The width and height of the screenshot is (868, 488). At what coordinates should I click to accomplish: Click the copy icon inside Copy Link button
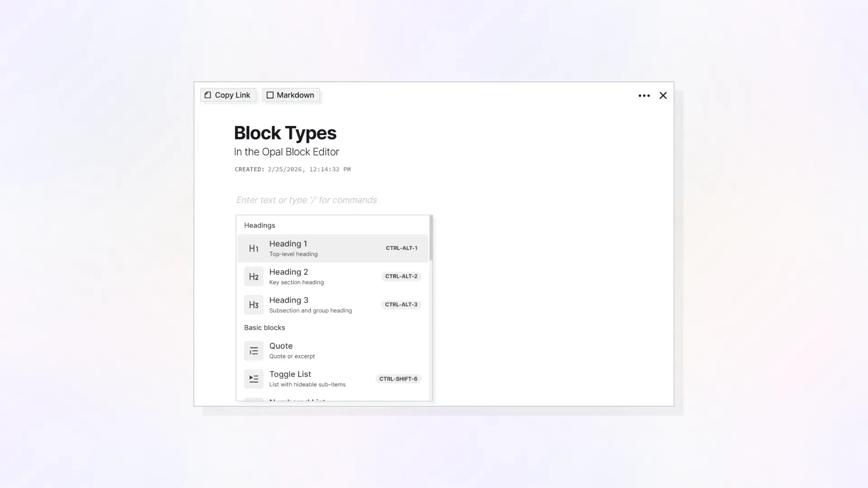(208, 95)
